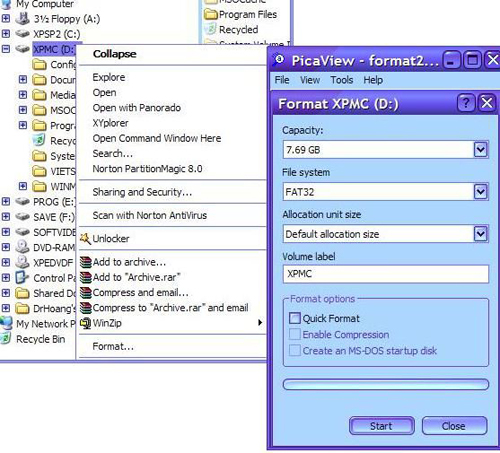Viewport: 500px width, 453px height.
Task: Expand the SAVE (F:) tree node
Action: [x=6, y=217]
